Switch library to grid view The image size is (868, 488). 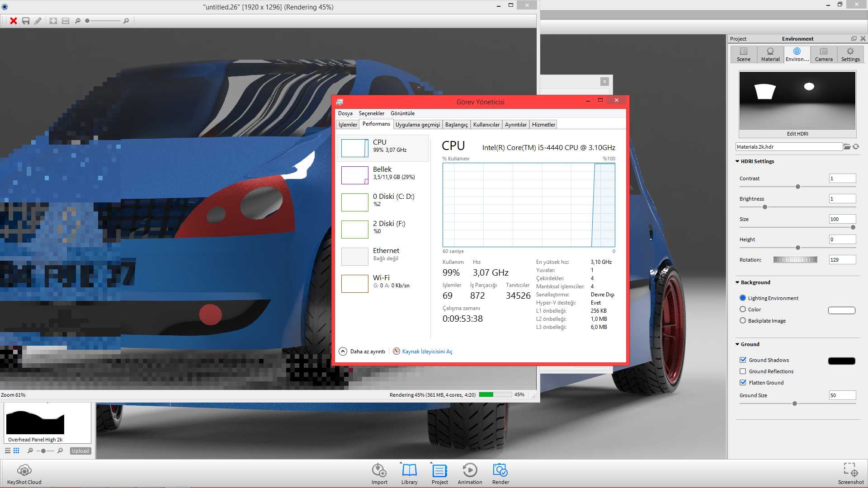coord(16,451)
